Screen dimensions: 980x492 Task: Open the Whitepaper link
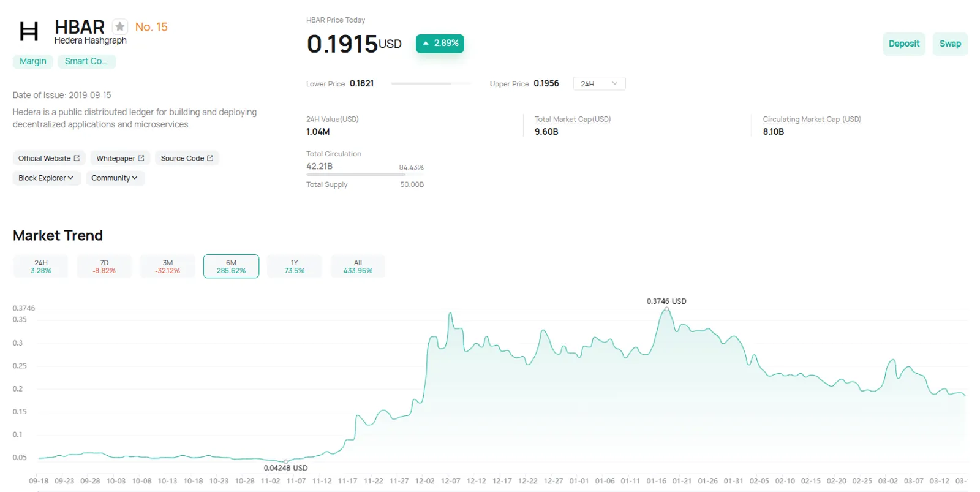[x=120, y=158]
